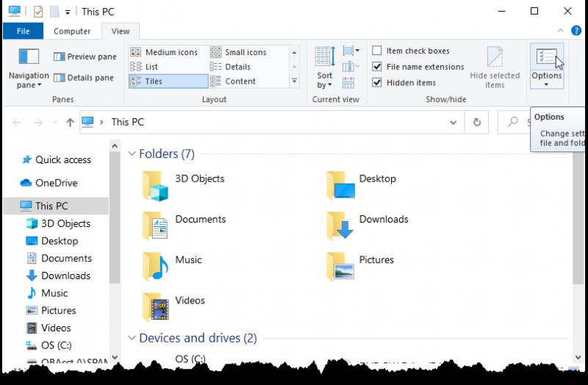Toggle the Details pane
Image resolution: width=588 pixels, height=385 pixels.
tap(84, 78)
